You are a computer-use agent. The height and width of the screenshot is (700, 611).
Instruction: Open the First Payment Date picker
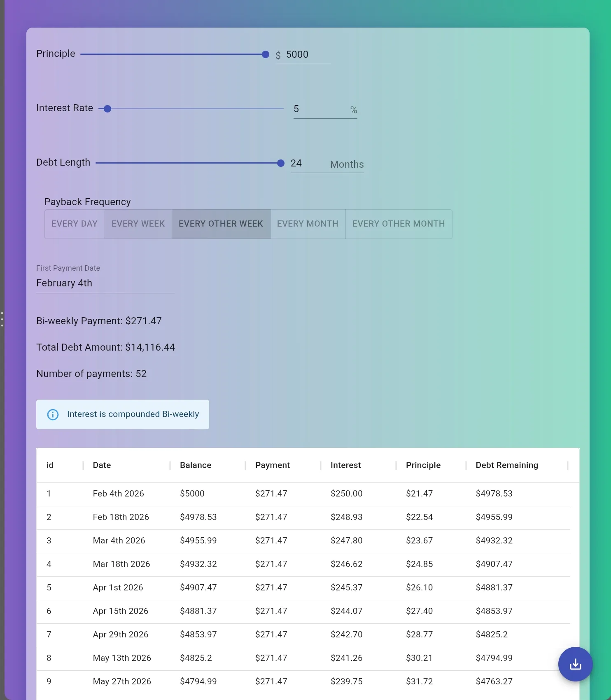105,283
